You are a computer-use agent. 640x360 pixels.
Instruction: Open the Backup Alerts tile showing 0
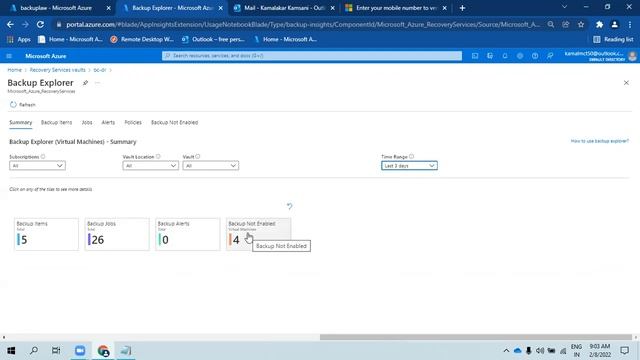pyautogui.click(x=187, y=234)
